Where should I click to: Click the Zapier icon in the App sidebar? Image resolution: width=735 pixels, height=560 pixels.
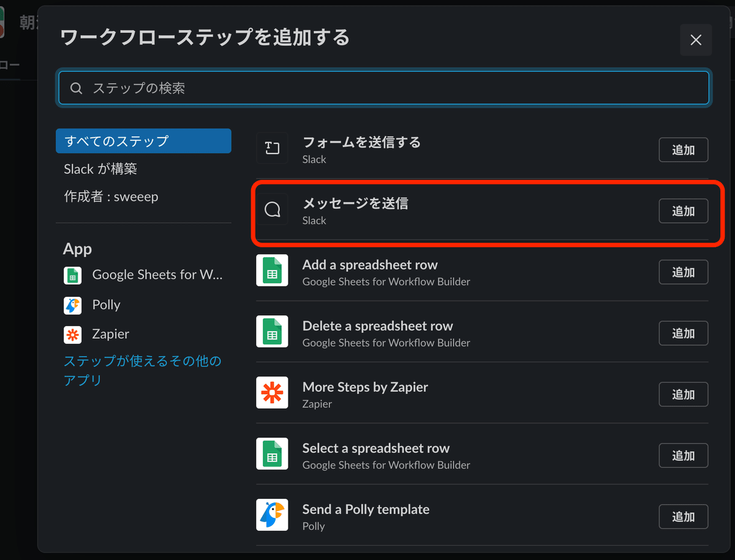[72, 334]
